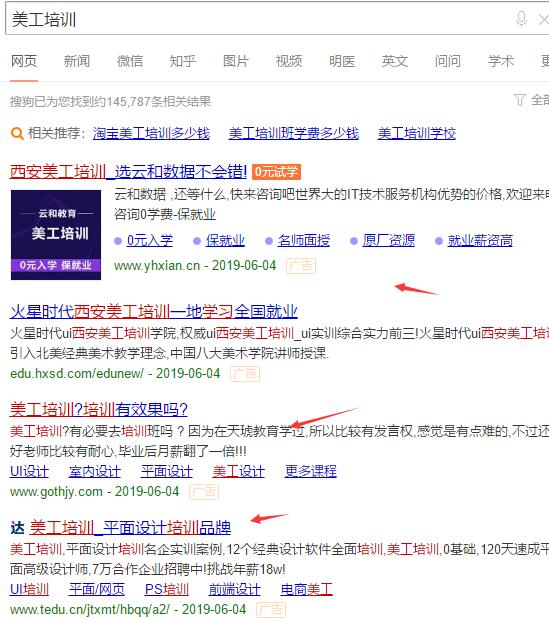Click the 名师面授 sub-link
This screenshot has height=619, width=549.
[304, 240]
